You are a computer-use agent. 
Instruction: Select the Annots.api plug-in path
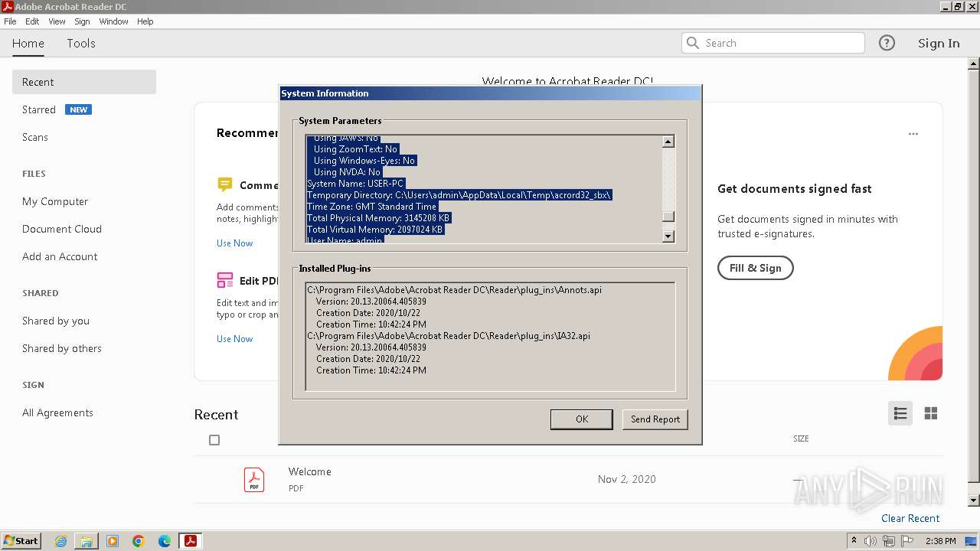coord(454,290)
